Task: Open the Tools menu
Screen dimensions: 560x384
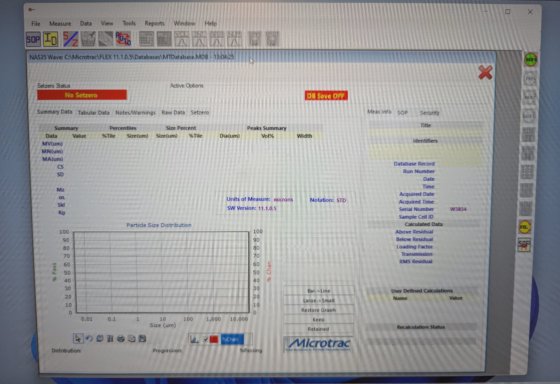Action: 129,24
